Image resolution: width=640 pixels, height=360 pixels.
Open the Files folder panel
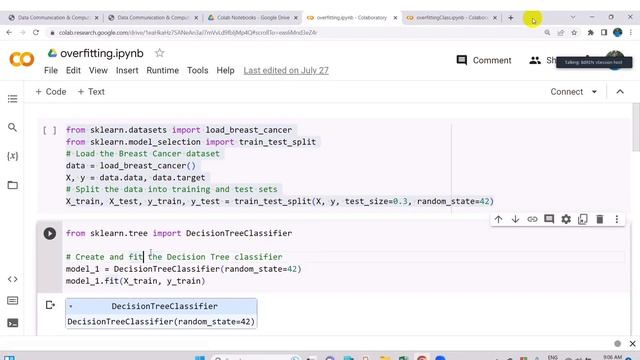pyautogui.click(x=13, y=185)
